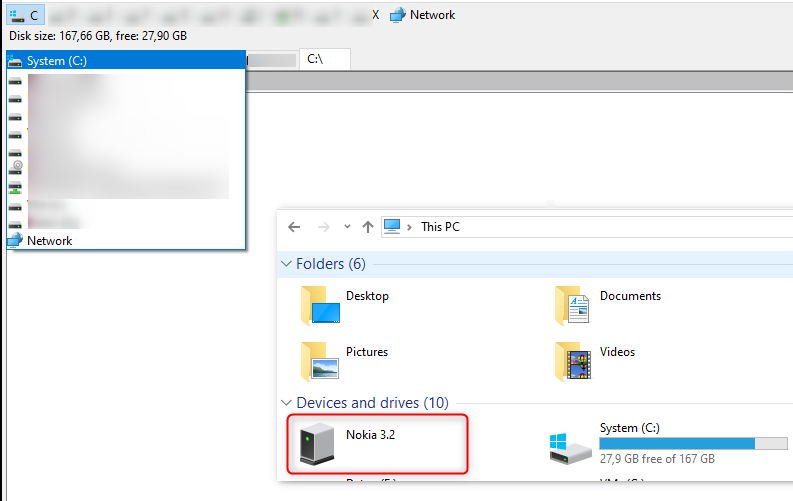Click the optical drive icon in dropdown list
Viewport: 793px width, 501px height.
(16, 168)
